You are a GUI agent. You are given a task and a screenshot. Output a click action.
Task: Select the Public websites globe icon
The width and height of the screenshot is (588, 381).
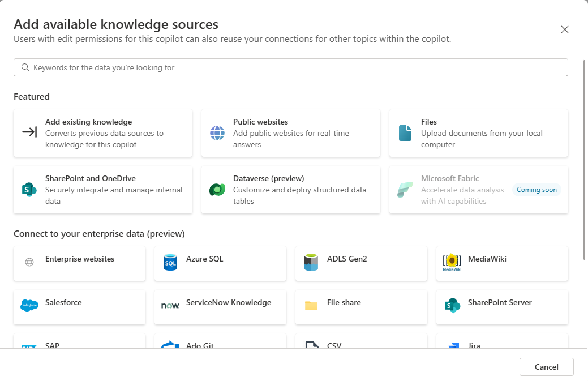[x=217, y=132]
